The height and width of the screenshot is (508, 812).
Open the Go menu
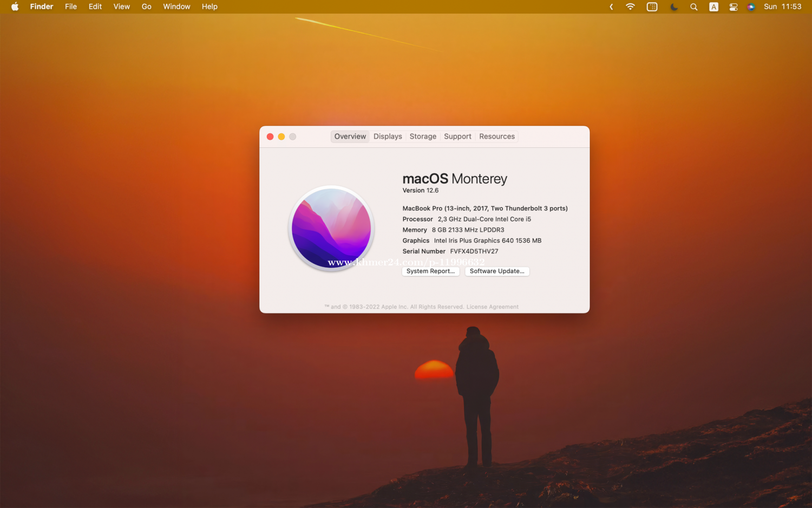coord(147,6)
